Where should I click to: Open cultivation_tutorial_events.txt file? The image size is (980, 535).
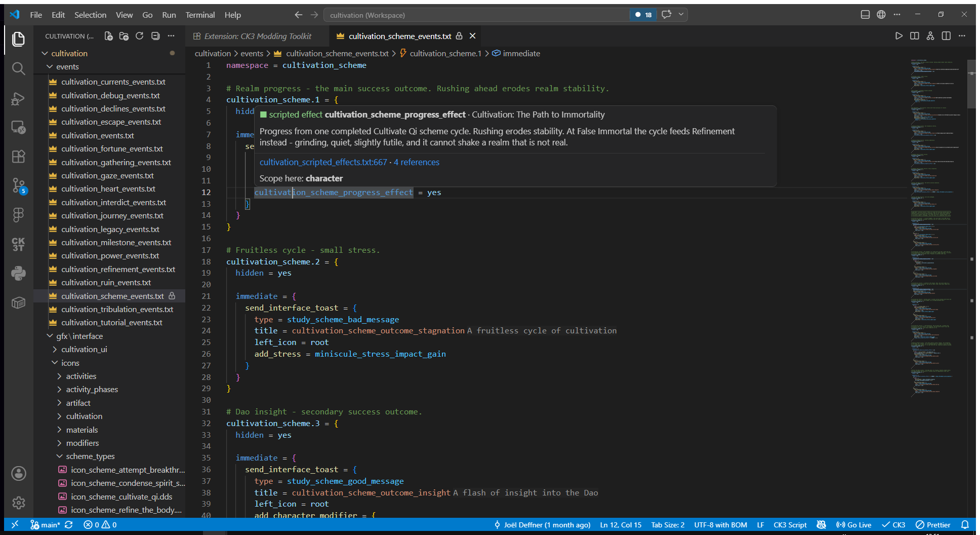(x=112, y=322)
